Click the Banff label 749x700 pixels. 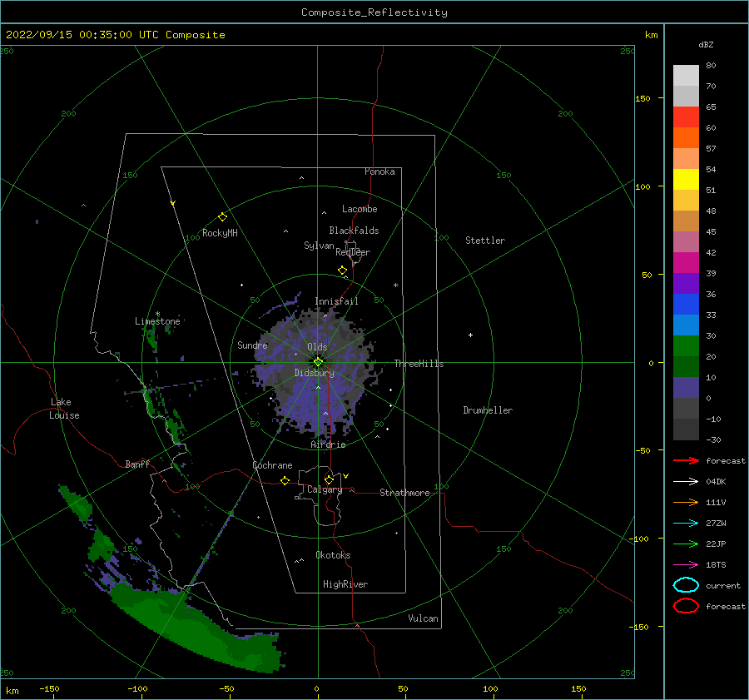(137, 464)
